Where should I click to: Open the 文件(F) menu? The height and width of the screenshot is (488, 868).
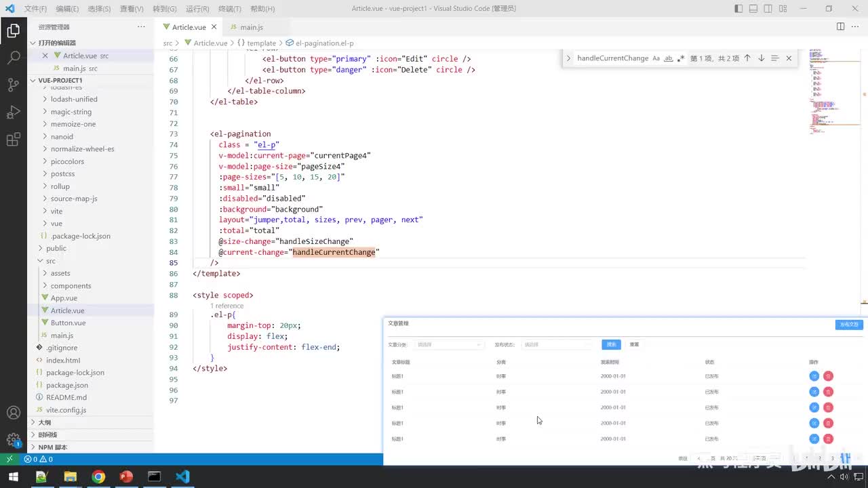click(35, 9)
